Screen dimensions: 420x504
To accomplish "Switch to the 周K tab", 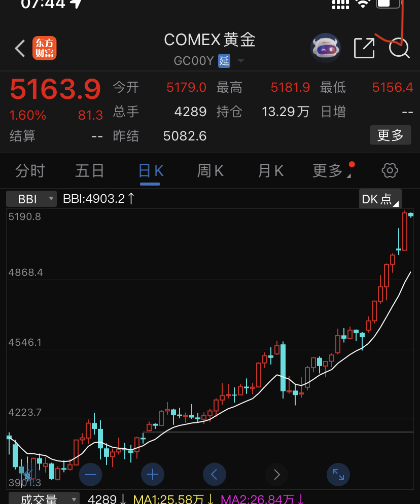I will click(x=211, y=170).
